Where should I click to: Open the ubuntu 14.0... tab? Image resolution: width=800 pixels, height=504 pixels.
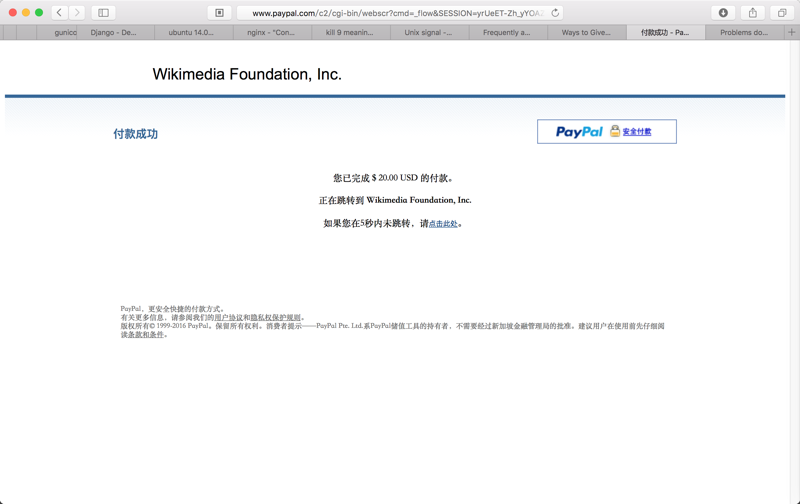(194, 32)
